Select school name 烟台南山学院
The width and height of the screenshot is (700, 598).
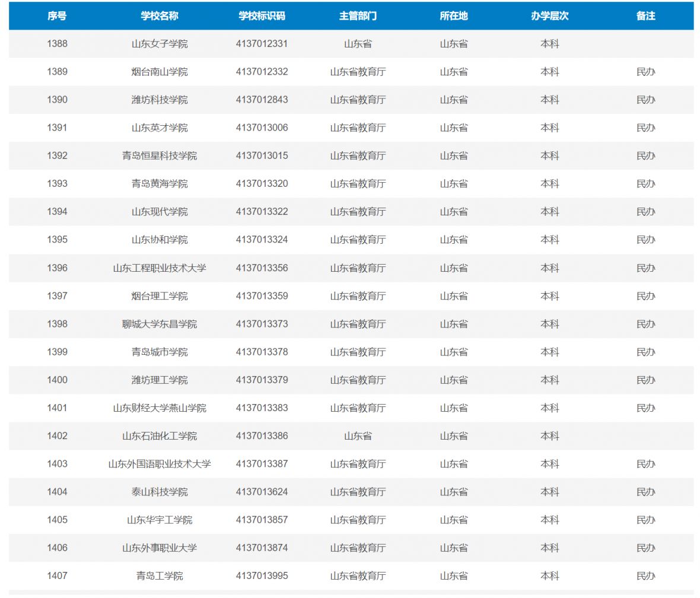click(x=160, y=72)
